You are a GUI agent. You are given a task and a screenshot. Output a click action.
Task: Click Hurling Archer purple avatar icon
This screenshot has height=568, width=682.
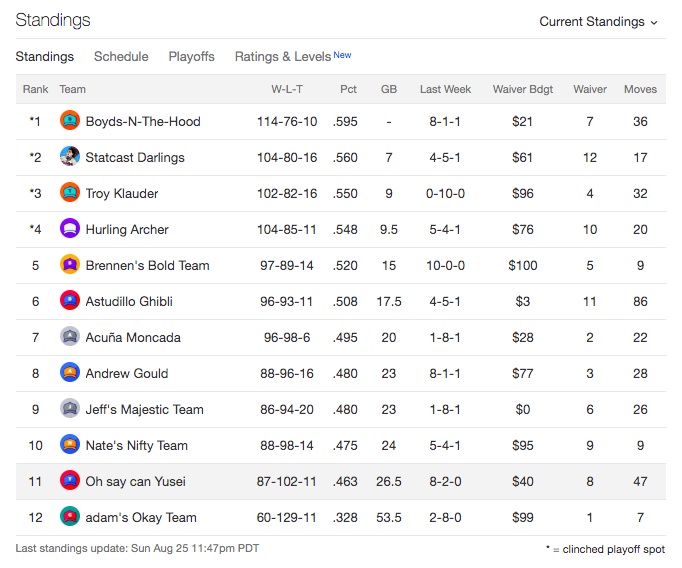point(70,229)
